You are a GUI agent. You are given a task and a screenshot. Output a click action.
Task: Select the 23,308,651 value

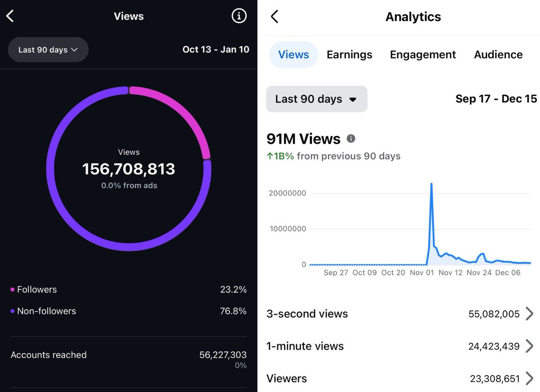point(495,379)
